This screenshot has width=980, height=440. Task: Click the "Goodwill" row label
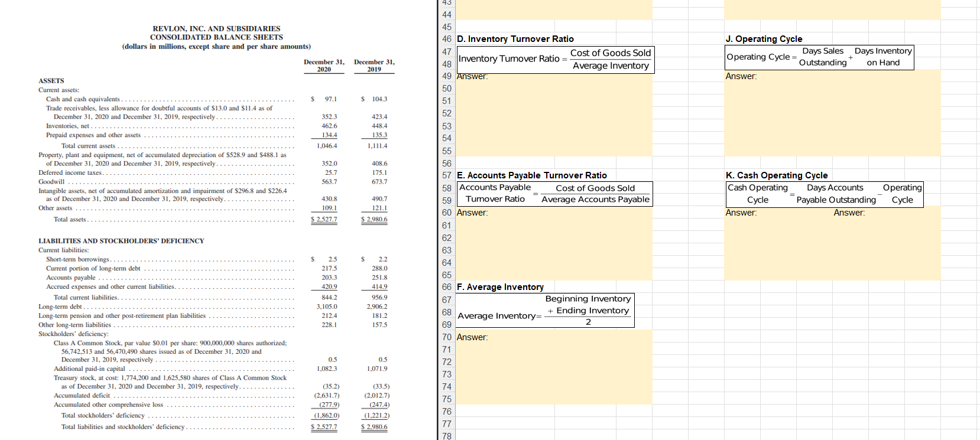tap(51, 182)
